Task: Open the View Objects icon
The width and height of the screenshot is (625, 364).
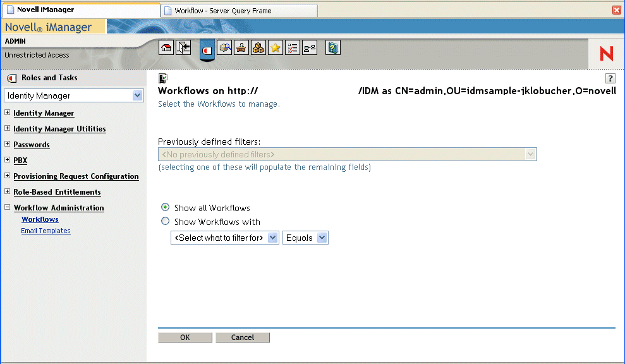Action: [x=224, y=47]
